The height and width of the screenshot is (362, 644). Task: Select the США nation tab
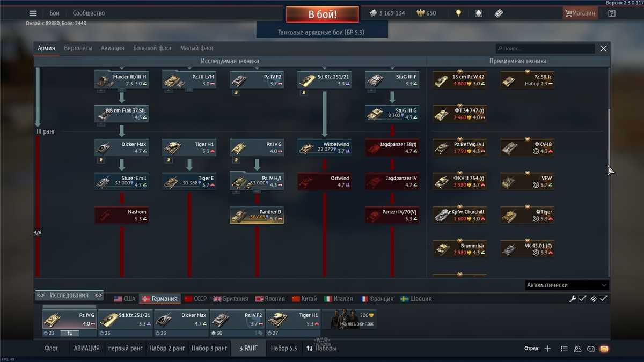point(125,299)
